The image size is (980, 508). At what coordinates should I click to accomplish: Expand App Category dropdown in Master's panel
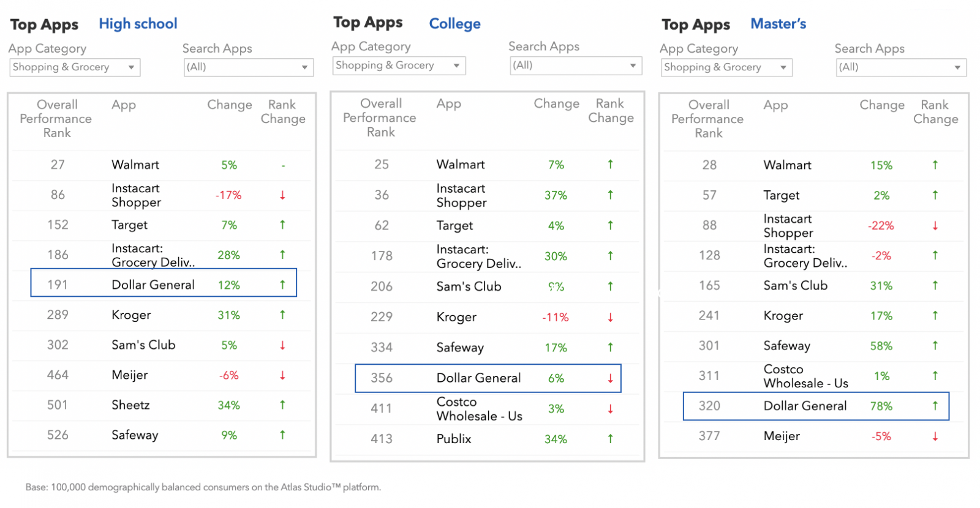coord(725,67)
